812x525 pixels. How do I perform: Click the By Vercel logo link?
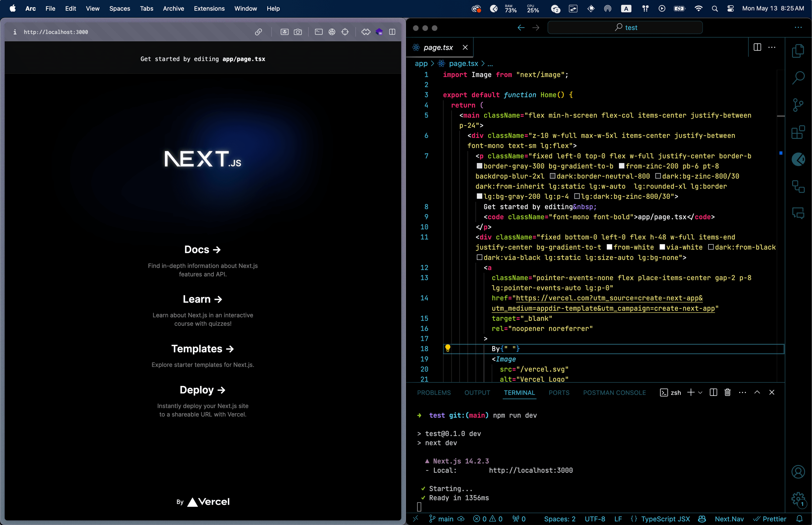[x=203, y=502]
